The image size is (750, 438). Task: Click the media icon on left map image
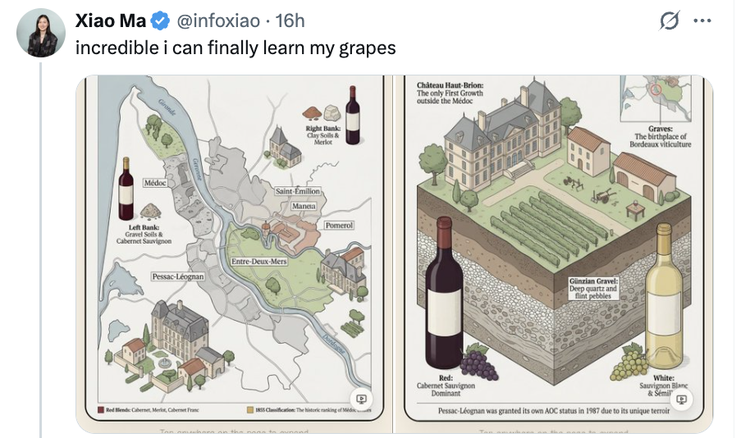[361, 400]
